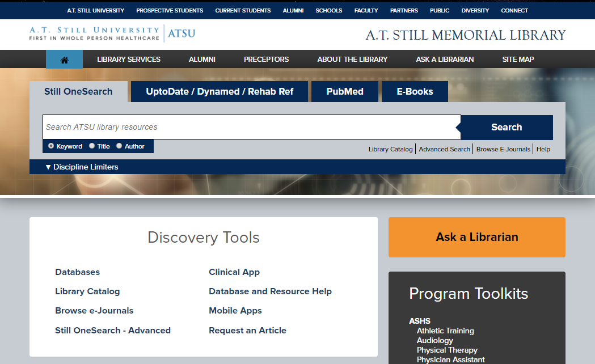The width and height of the screenshot is (595, 364).
Task: Go to the library home icon
Action: click(64, 60)
